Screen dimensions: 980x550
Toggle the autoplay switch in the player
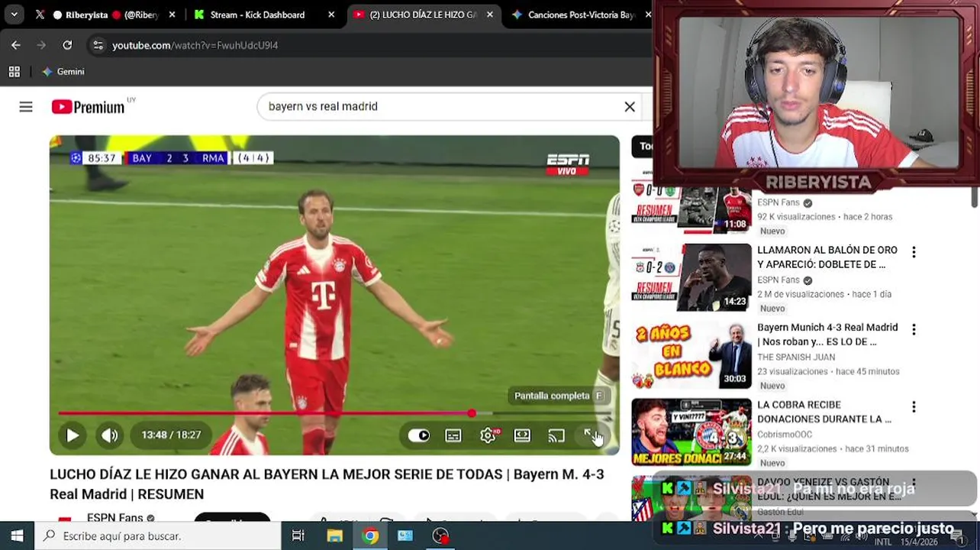pyautogui.click(x=418, y=435)
